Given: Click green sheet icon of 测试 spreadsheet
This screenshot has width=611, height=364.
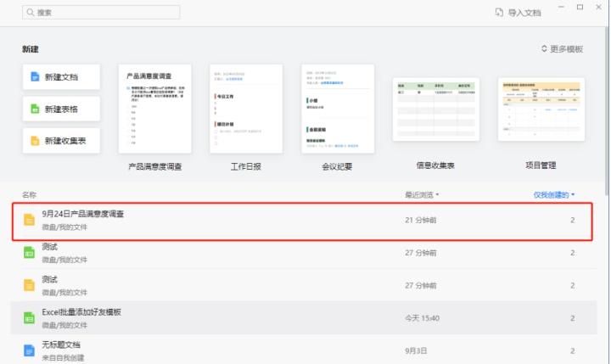Looking at the screenshot, I should click(x=29, y=253).
